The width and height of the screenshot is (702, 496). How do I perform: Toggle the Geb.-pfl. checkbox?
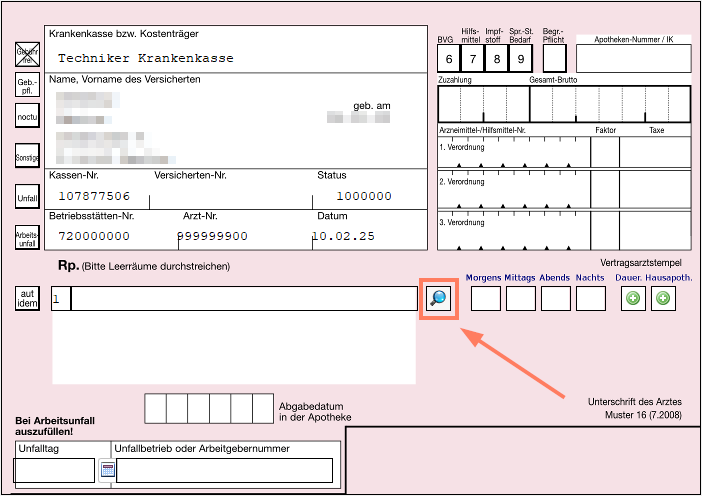[27, 85]
